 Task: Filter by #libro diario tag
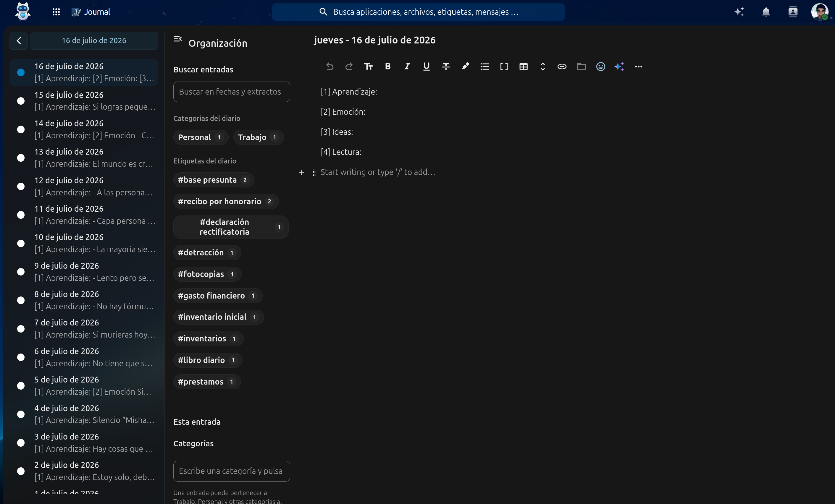[x=208, y=360]
